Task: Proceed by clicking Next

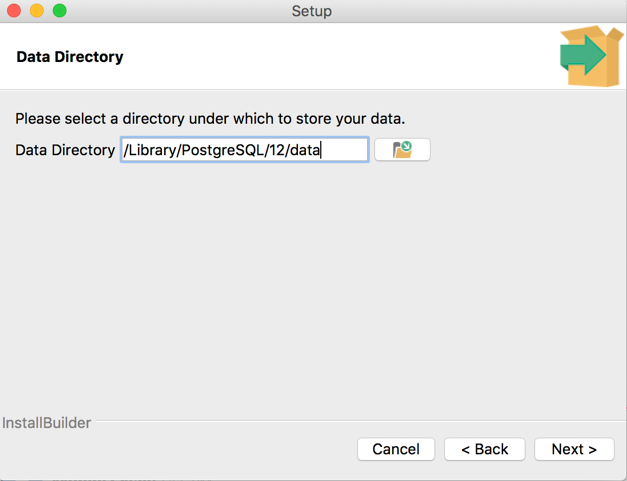Action: point(574,449)
